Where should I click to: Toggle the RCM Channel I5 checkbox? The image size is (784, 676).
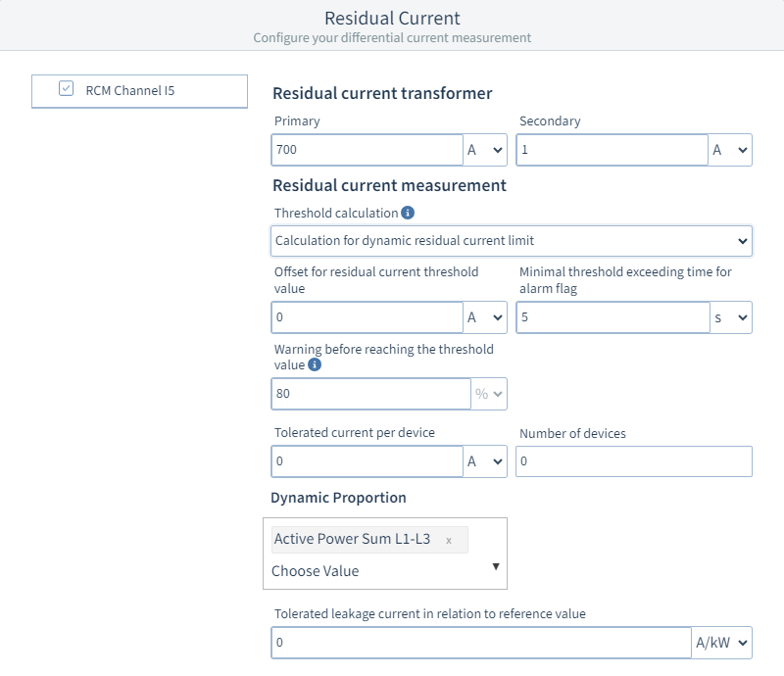click(x=67, y=89)
